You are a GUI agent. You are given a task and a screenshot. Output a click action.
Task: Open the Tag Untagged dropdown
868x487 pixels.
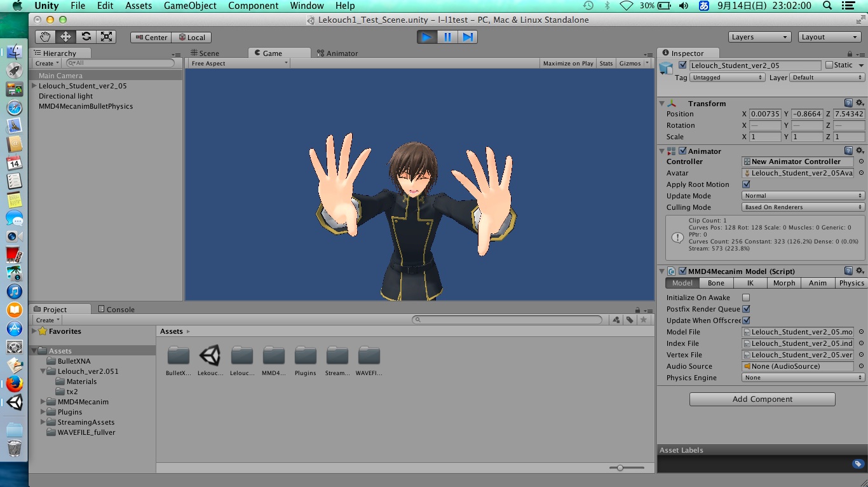(727, 78)
